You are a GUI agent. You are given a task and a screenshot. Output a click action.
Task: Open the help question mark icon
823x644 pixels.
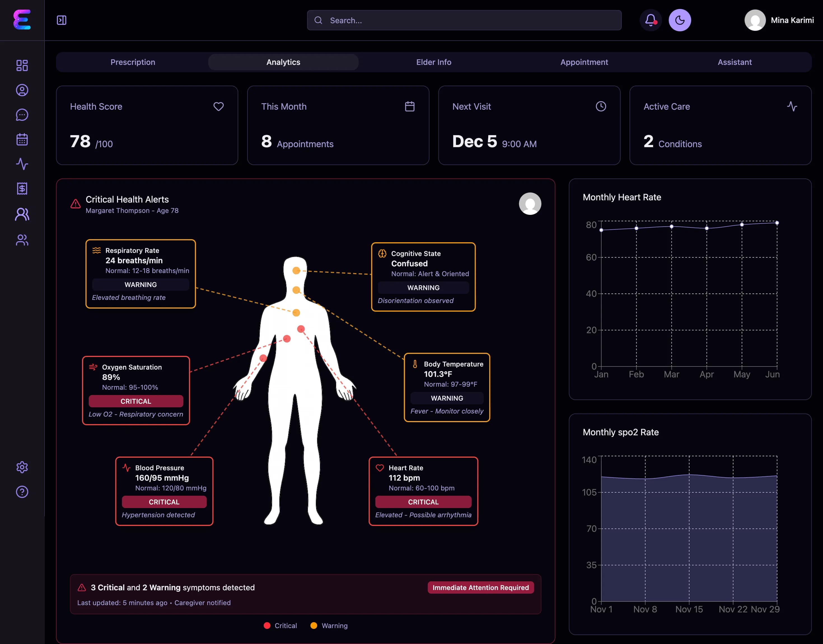click(x=22, y=492)
